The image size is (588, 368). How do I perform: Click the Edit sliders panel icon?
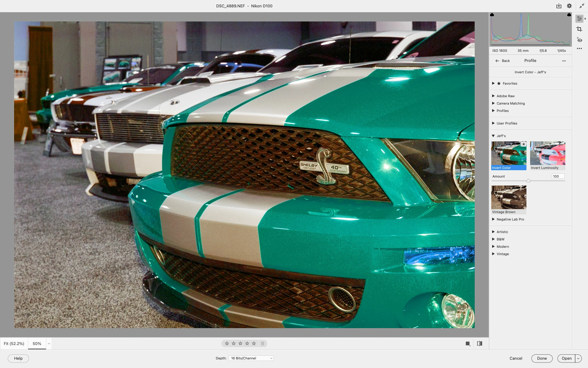coord(579,19)
